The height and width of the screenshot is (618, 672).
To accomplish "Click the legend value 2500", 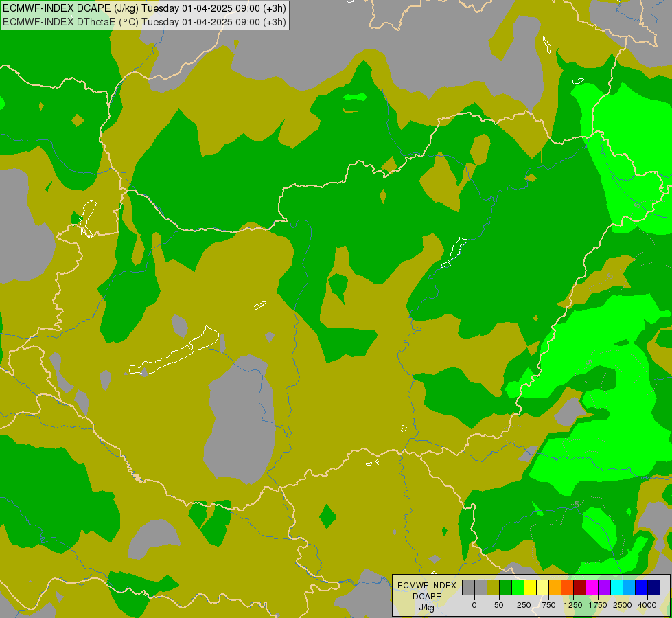I will [623, 605].
